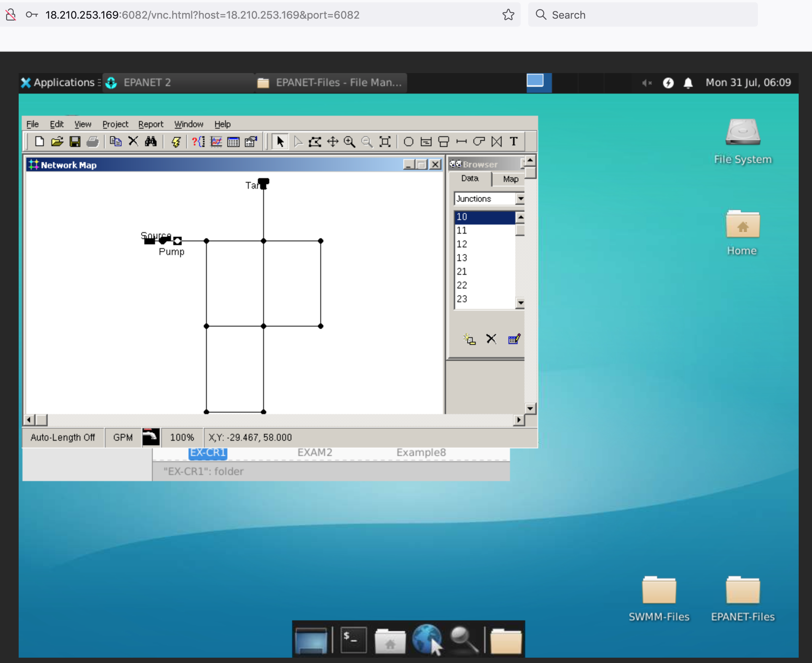Click the map horizontal scrollbar left arrow
The width and height of the screenshot is (812, 663).
[29, 420]
